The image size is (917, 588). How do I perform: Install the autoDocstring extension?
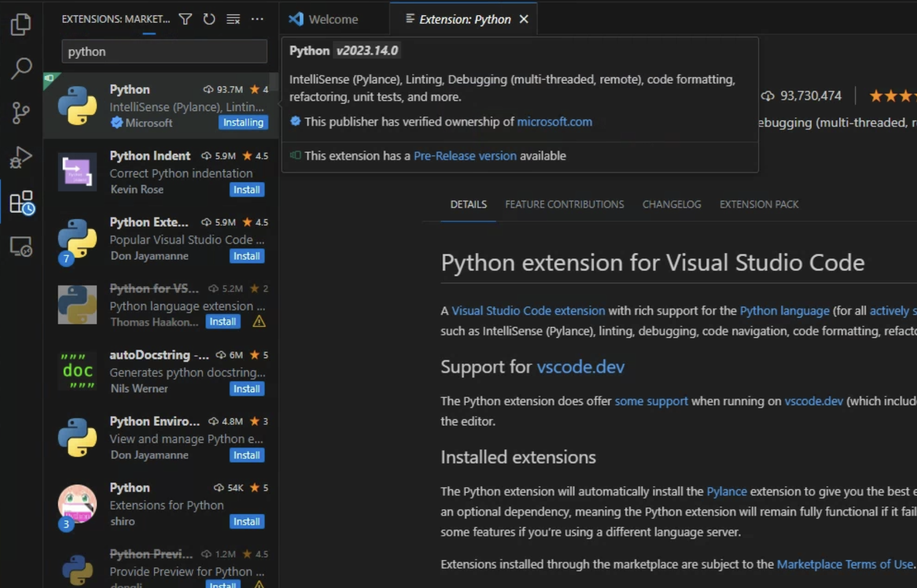[247, 388]
